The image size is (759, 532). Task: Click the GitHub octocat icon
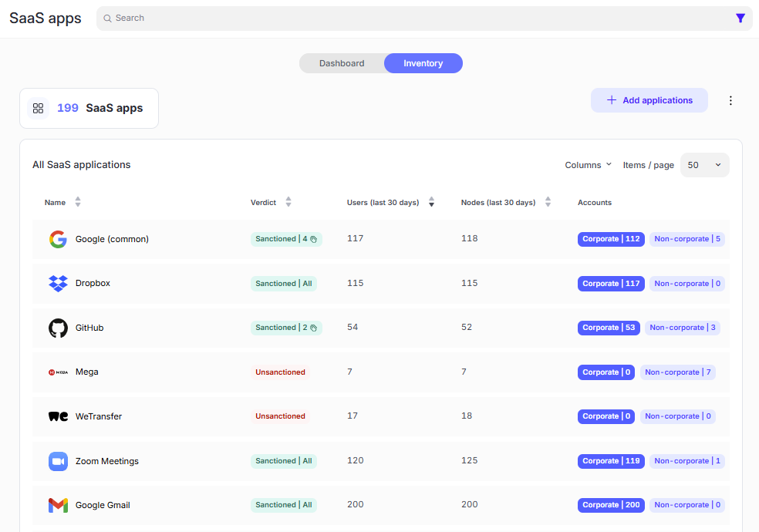(58, 328)
